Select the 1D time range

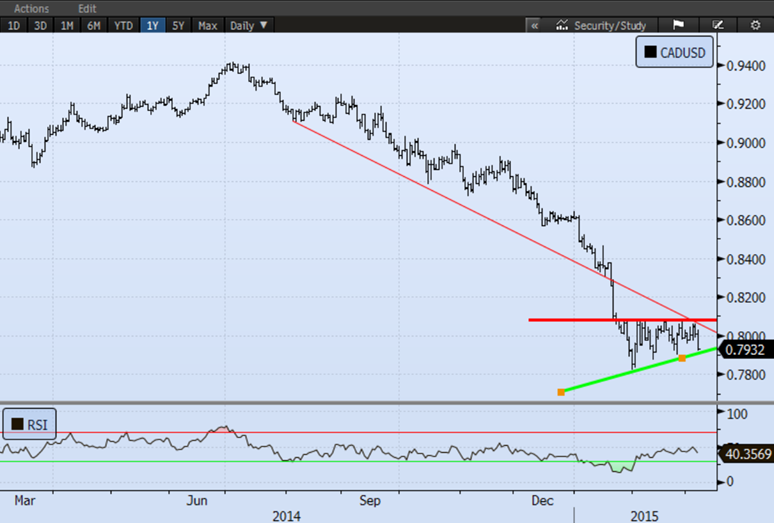tap(13, 25)
